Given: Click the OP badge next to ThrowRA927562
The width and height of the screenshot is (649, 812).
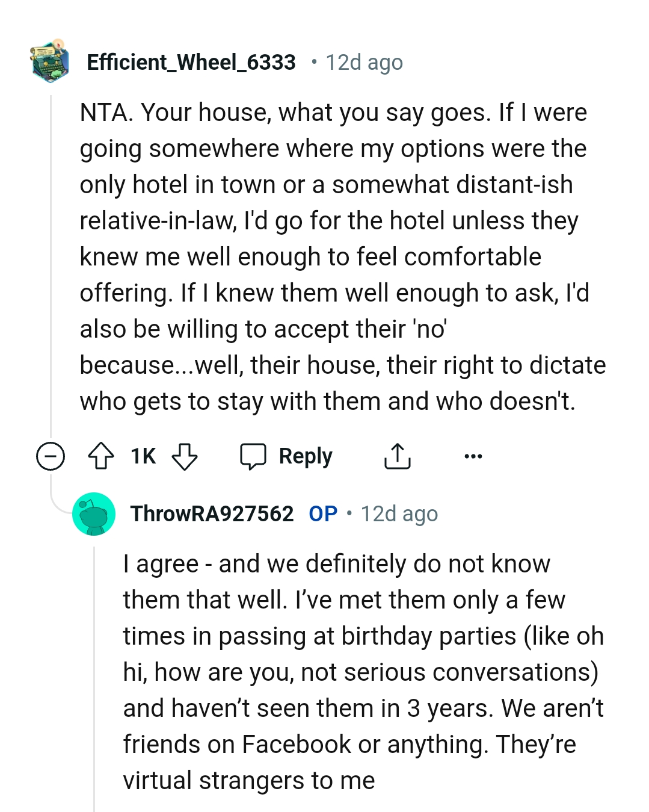Looking at the screenshot, I should coord(322,514).
